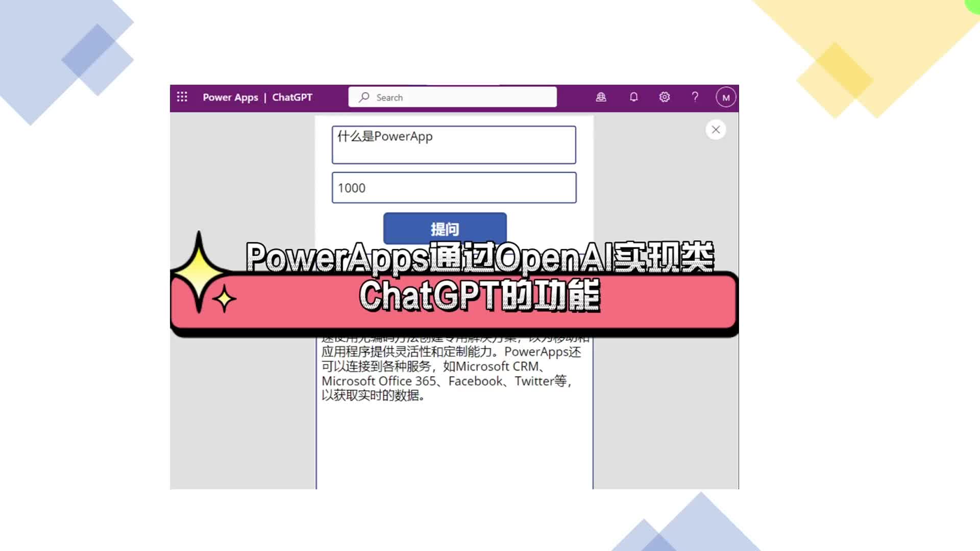980x551 pixels.
Task: Click inside the answer text output box
Action: [454, 444]
